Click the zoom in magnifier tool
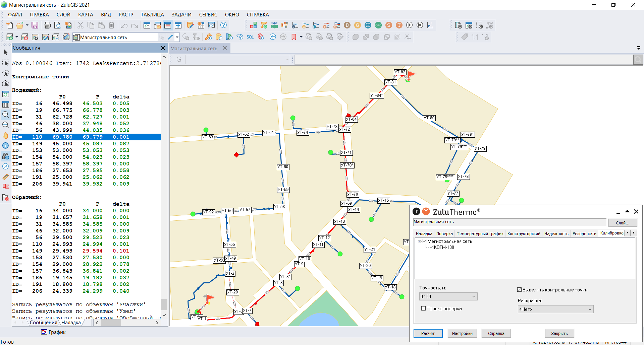Image resolution: width=644 pixels, height=345 pixels. (6, 115)
